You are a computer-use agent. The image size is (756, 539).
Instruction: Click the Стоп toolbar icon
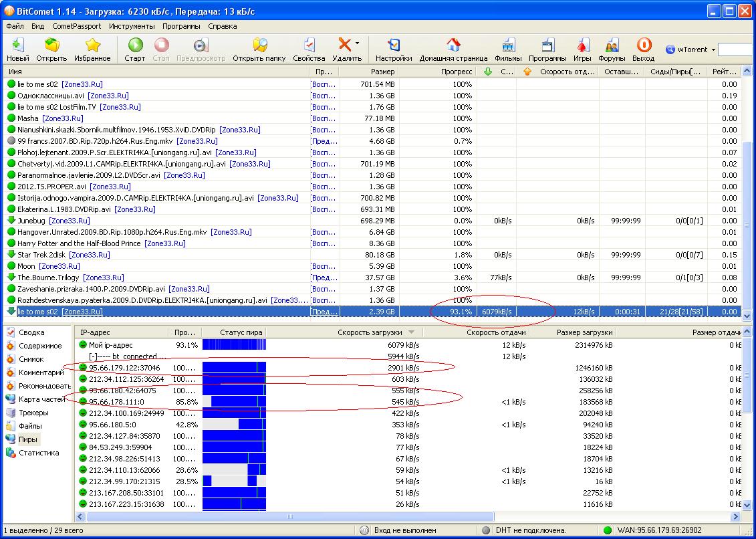click(161, 45)
